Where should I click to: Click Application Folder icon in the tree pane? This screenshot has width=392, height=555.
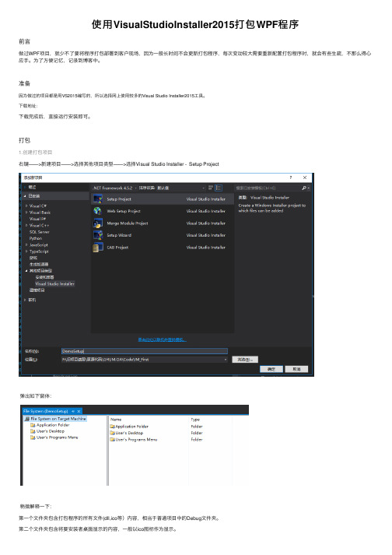(x=33, y=425)
